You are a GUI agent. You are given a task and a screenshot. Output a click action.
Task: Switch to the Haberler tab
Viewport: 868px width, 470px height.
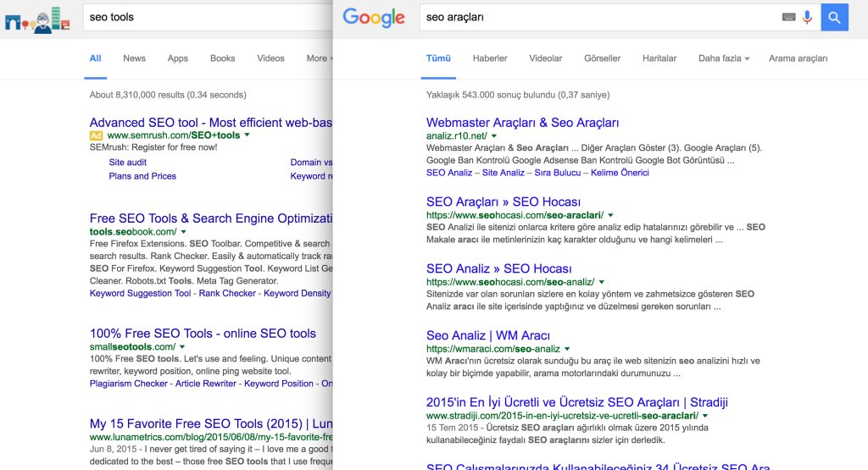[490, 58]
